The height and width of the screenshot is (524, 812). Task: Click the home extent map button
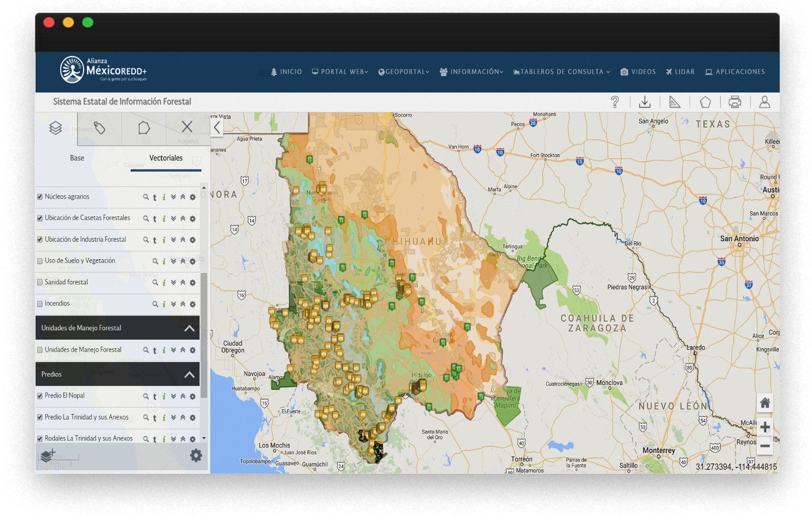tap(765, 403)
